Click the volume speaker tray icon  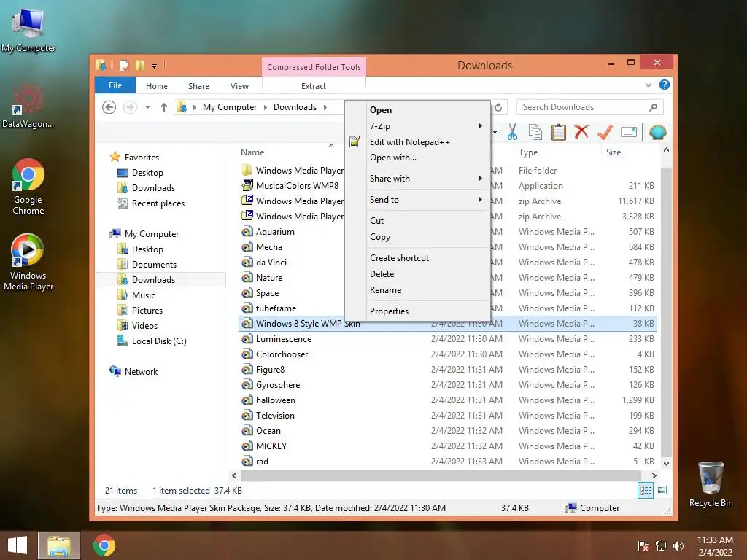pos(678,545)
